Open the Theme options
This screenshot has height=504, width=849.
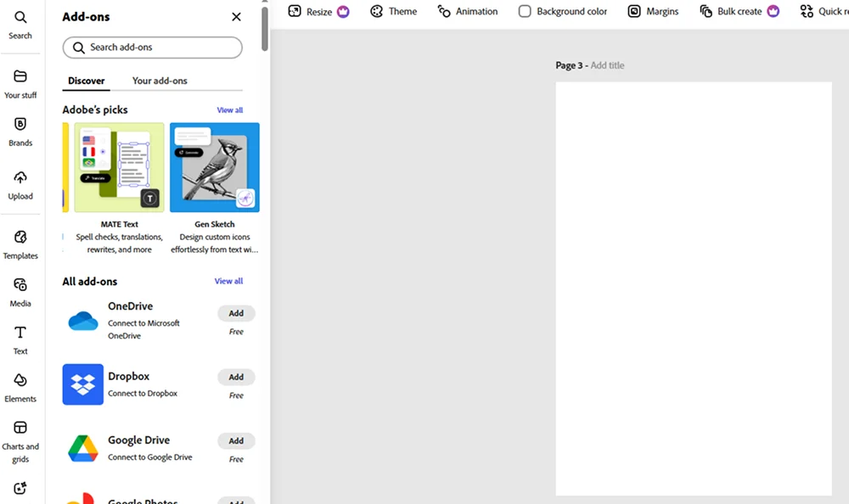click(x=394, y=11)
